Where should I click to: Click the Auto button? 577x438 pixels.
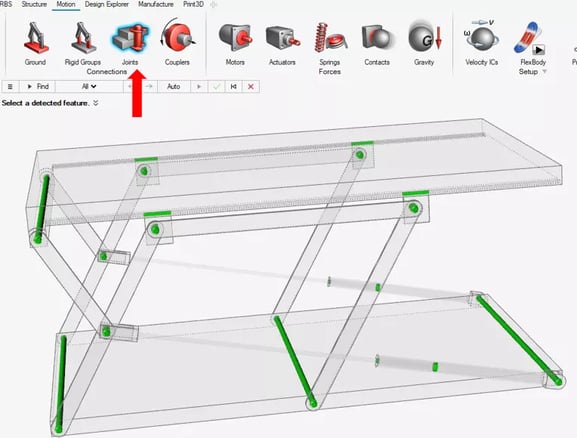(x=174, y=86)
